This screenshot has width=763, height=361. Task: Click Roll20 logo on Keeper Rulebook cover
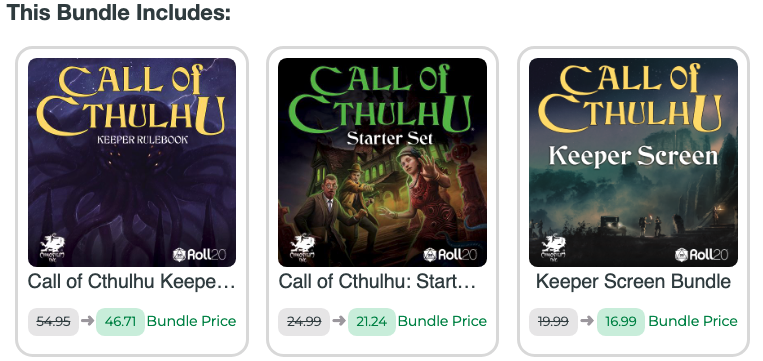click(200, 254)
